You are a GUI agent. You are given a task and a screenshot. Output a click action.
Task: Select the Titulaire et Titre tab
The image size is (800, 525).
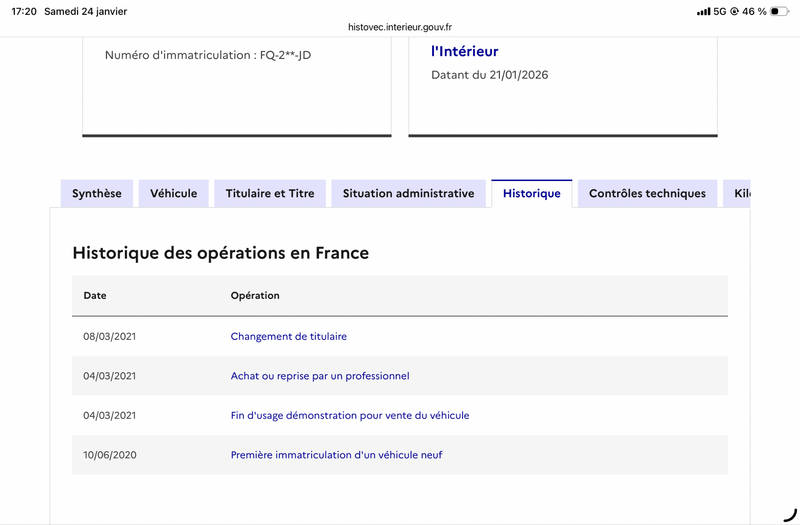(270, 194)
